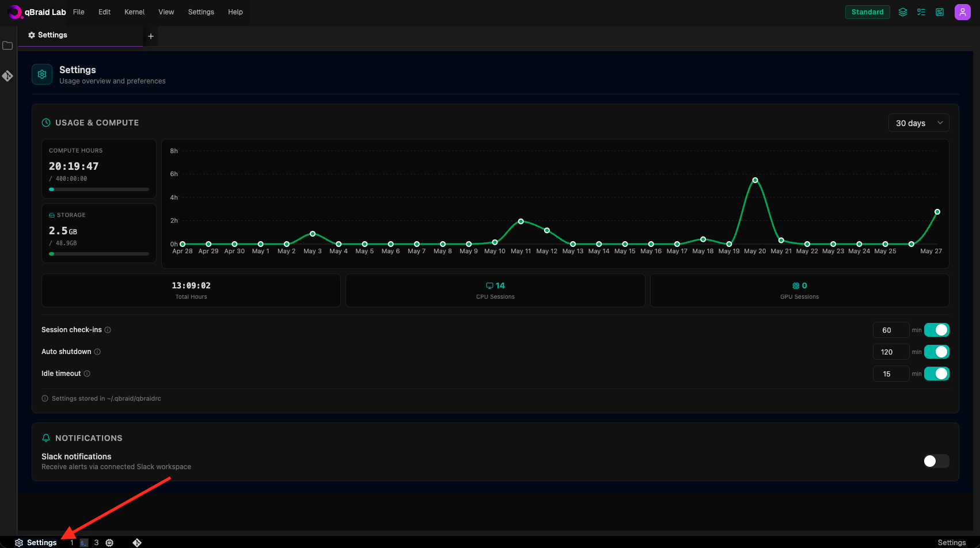The width and height of the screenshot is (980, 548).
Task: Disable the Auto shutdown toggle
Action: (937, 352)
